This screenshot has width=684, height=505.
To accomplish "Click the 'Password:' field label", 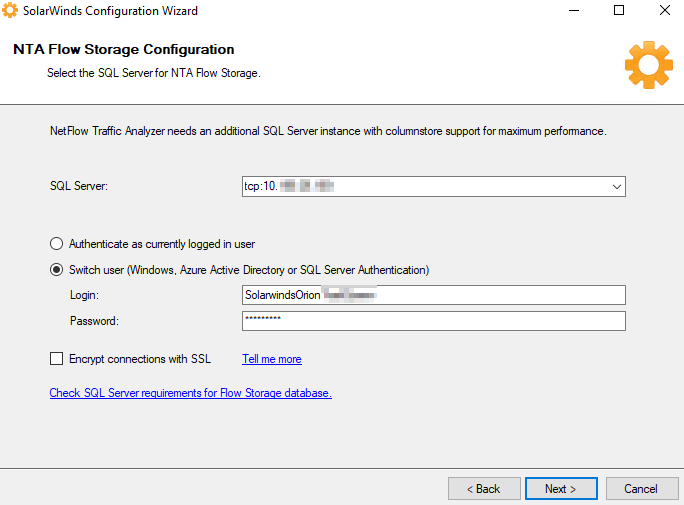I will (x=93, y=321).
